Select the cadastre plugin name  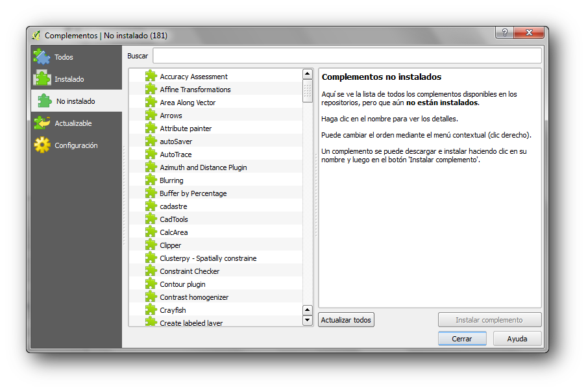click(173, 206)
